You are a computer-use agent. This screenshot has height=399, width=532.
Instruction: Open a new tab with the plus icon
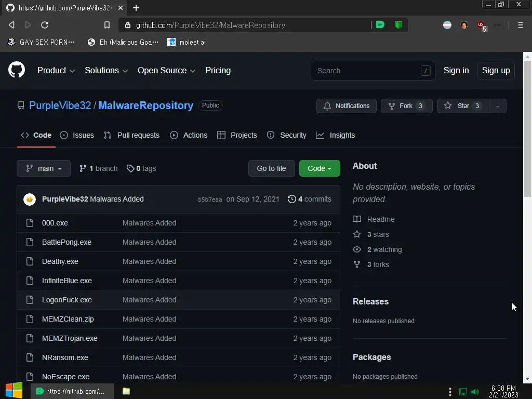click(x=136, y=8)
